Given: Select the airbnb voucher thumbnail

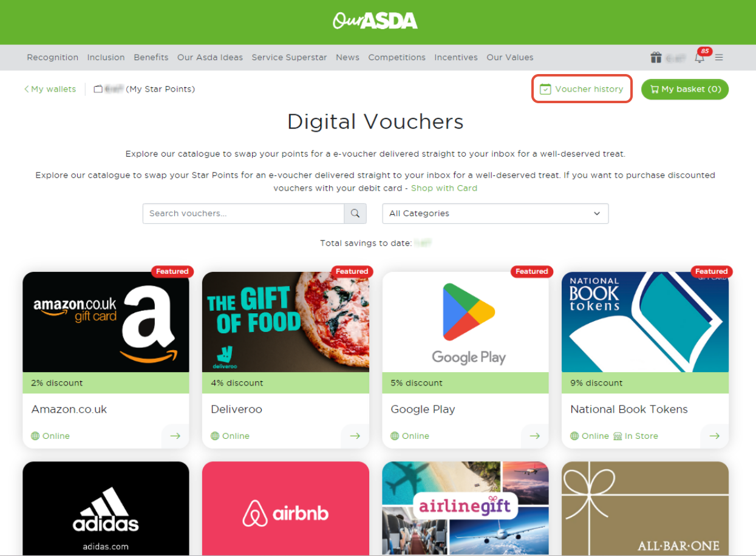Looking at the screenshot, I should (x=285, y=509).
